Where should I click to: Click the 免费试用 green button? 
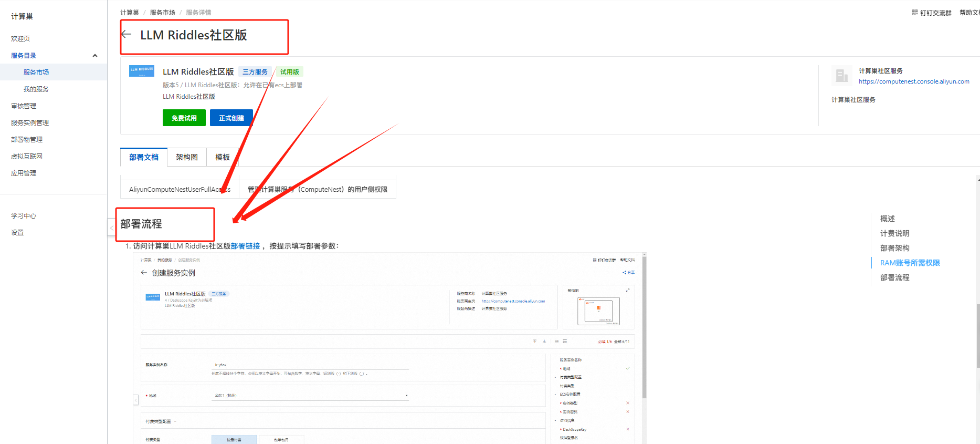pos(184,118)
